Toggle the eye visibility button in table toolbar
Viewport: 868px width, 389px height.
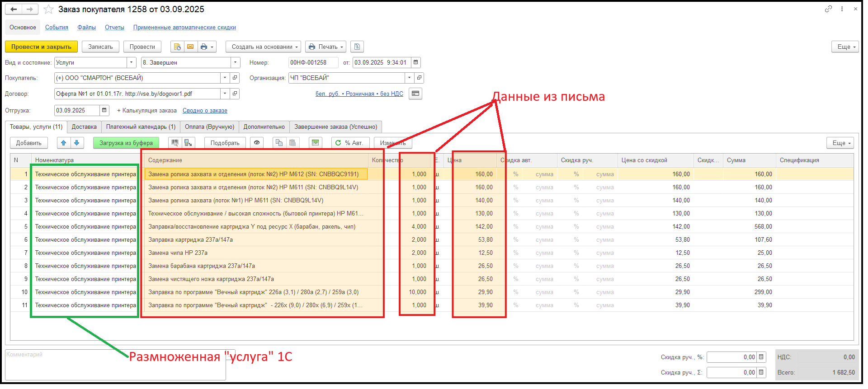[x=257, y=143]
